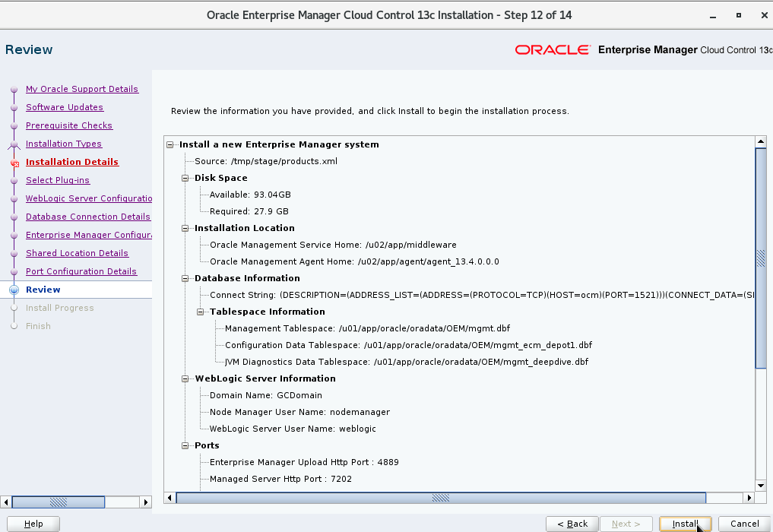Open the Prerequisite Checks step
Image resolution: width=773 pixels, height=532 pixels.
(x=69, y=125)
